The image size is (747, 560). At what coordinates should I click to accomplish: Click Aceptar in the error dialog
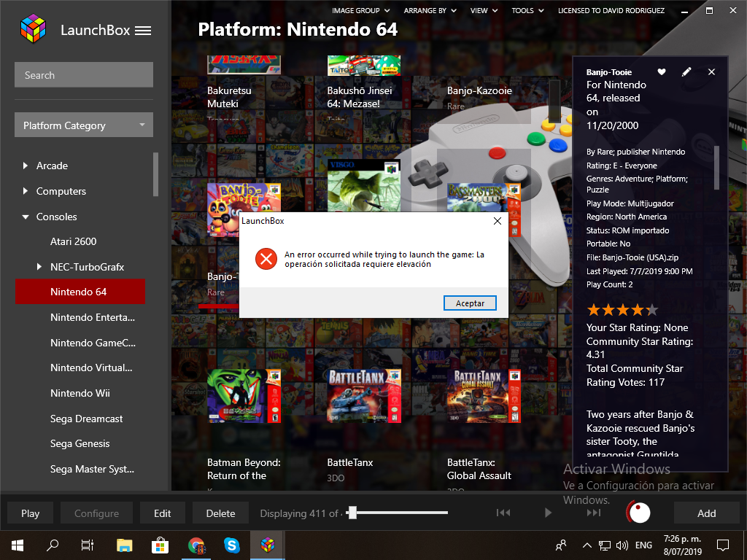[x=470, y=303]
